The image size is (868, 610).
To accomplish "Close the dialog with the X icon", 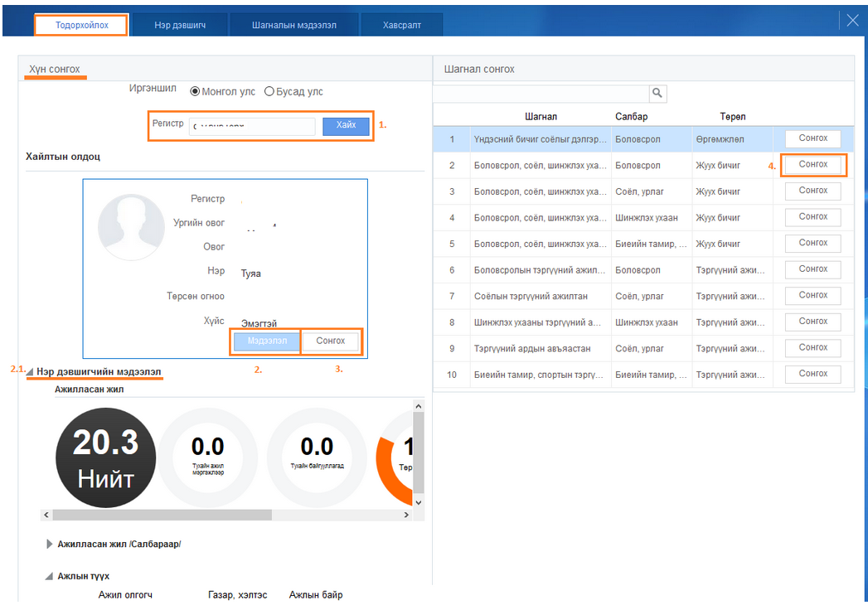I will point(852,21).
